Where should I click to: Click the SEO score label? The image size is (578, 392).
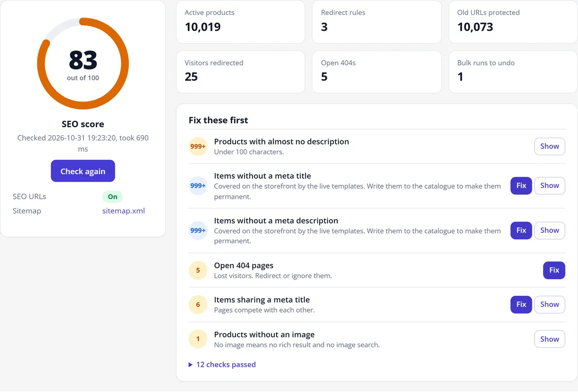83,124
